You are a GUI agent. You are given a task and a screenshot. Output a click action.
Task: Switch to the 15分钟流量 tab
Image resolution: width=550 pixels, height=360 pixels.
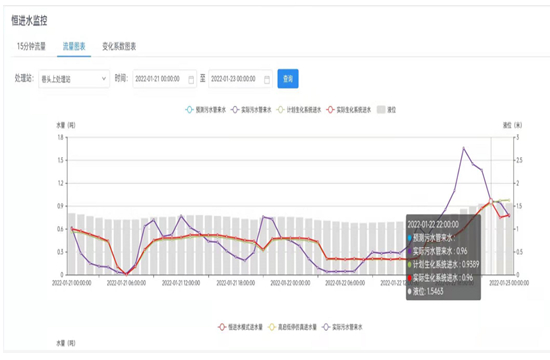click(x=31, y=46)
